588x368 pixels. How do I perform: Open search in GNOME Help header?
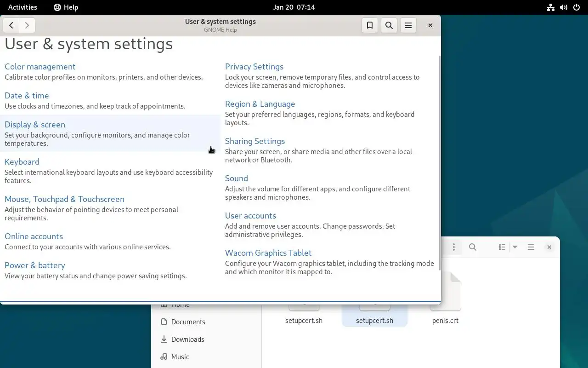tap(389, 25)
